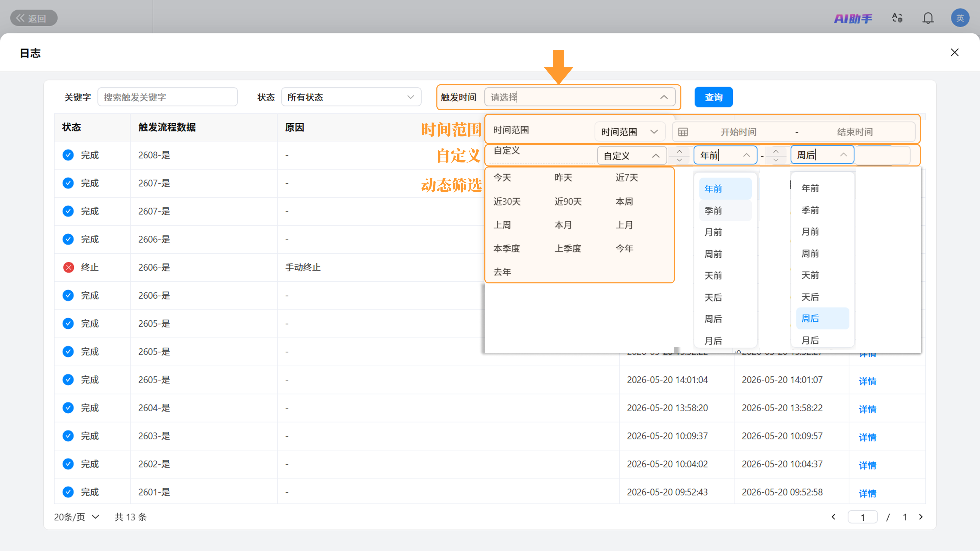
Task: Choose 季前 in start unit list
Action: pos(725,210)
